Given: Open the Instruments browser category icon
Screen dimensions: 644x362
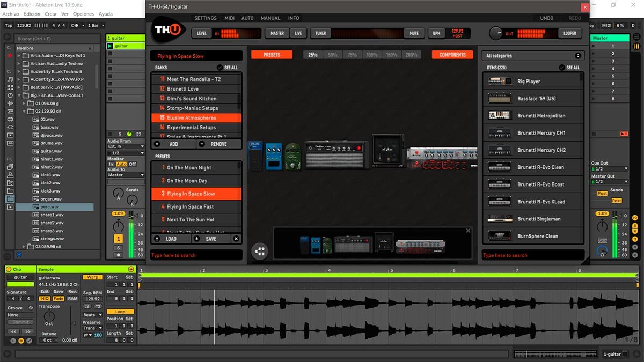Looking at the screenshot, I should [x=10, y=95].
